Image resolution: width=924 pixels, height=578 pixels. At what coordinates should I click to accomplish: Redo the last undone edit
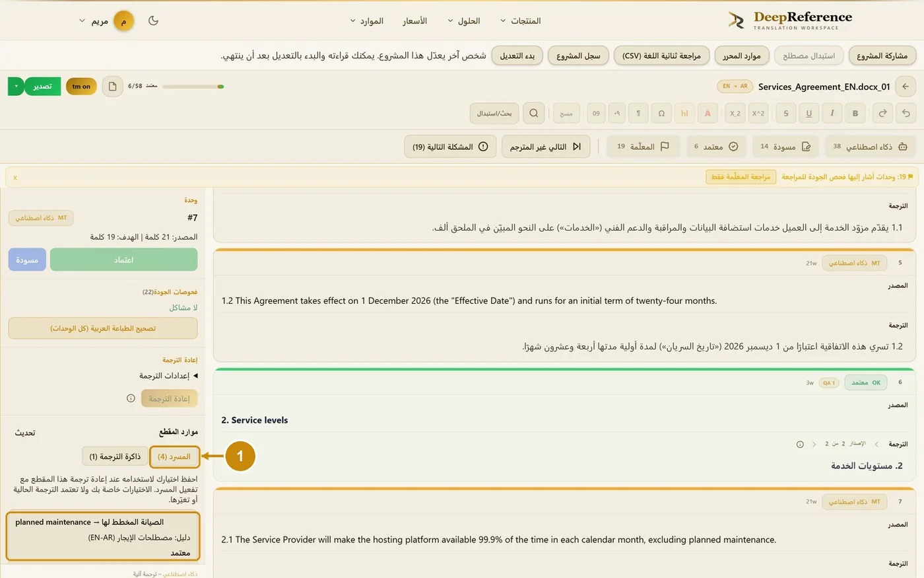[x=882, y=114]
